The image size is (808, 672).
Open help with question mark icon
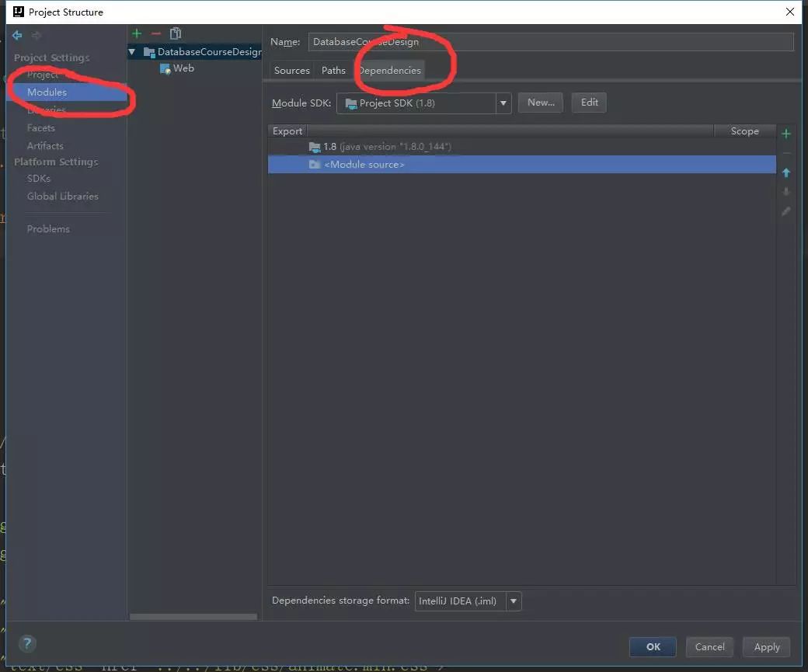coord(27,643)
